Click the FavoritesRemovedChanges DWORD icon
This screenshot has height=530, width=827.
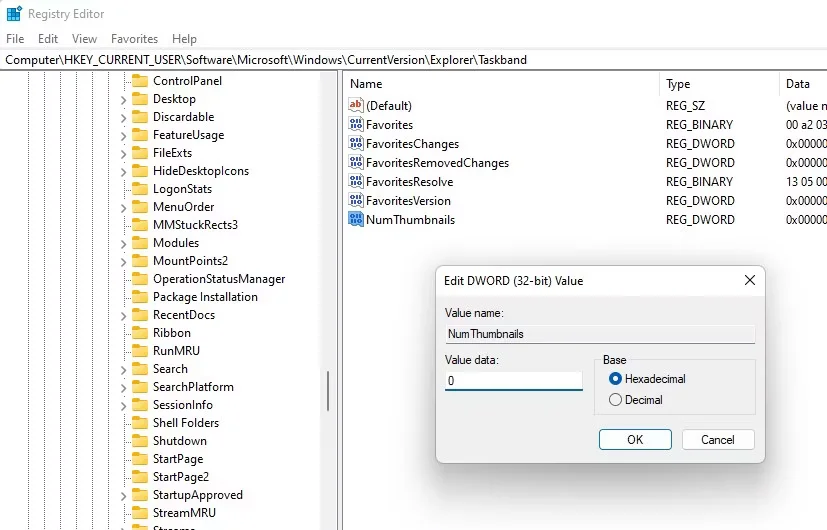pos(356,162)
